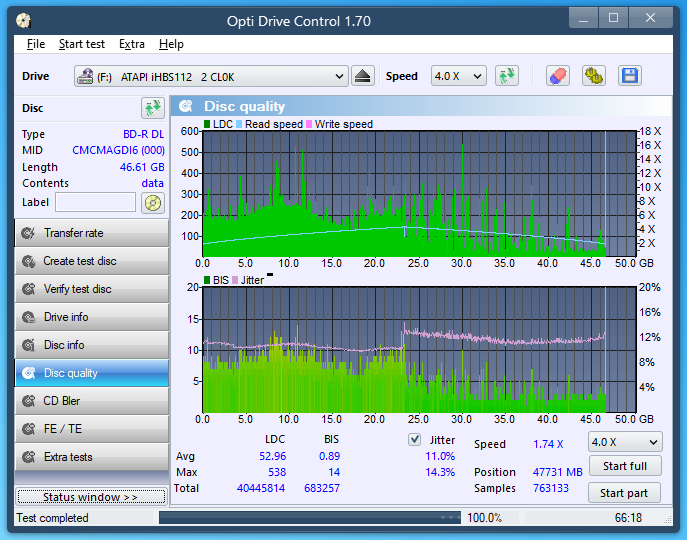The image size is (687, 540).
Task: Open the test speed dropdown above Start full
Action: pyautogui.click(x=625, y=442)
